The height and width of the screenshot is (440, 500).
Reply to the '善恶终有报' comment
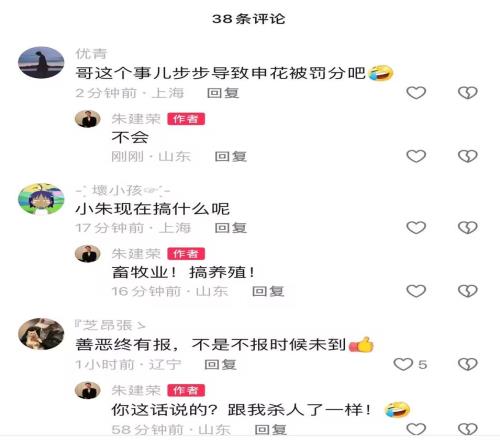220,365
